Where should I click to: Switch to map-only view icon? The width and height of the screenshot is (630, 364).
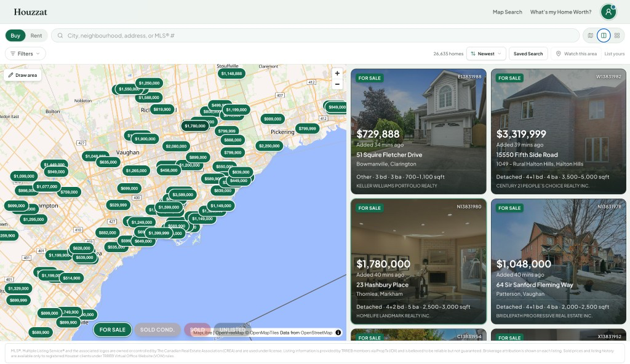tap(590, 36)
